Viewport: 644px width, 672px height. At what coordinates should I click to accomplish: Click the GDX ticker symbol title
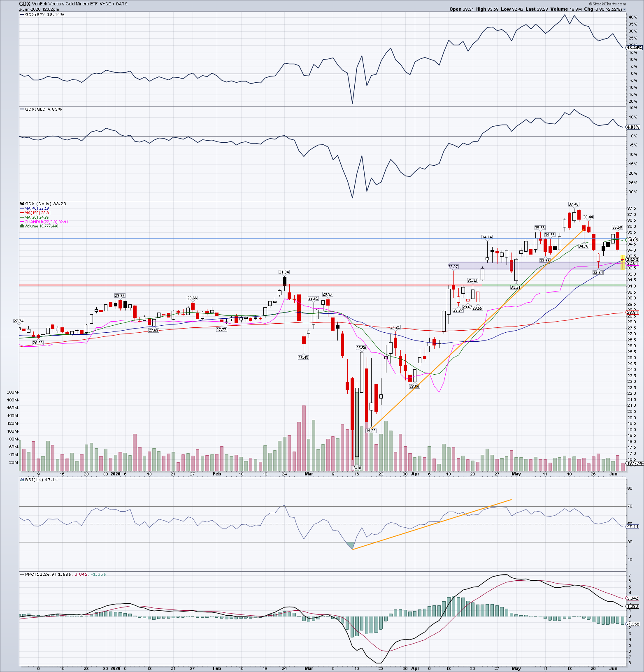tap(25, 4)
